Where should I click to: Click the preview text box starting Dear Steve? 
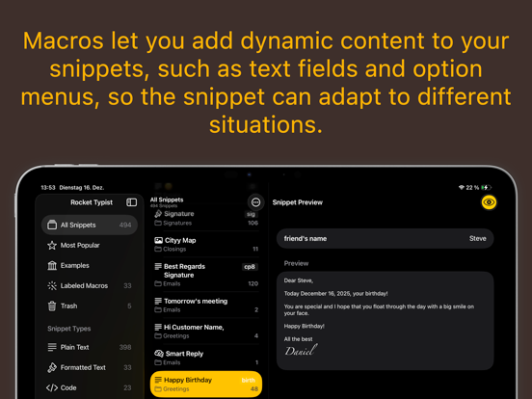385,321
